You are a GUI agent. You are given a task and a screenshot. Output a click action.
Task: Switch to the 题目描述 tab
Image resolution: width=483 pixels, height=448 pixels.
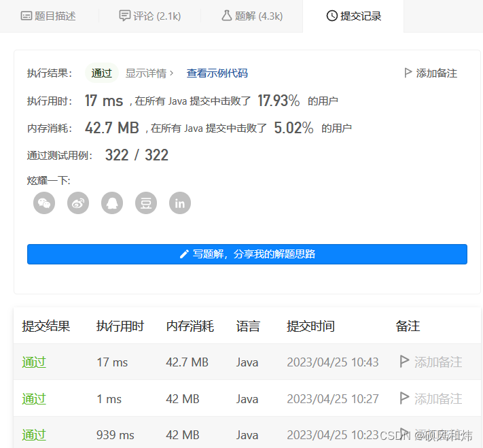tap(48, 16)
